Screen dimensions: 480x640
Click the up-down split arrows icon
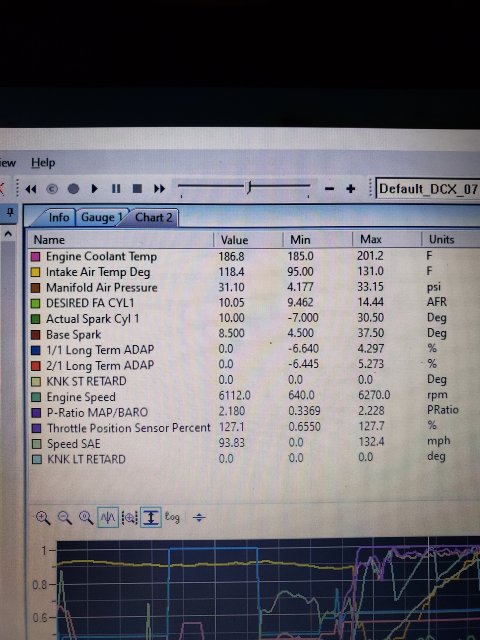(x=199, y=518)
